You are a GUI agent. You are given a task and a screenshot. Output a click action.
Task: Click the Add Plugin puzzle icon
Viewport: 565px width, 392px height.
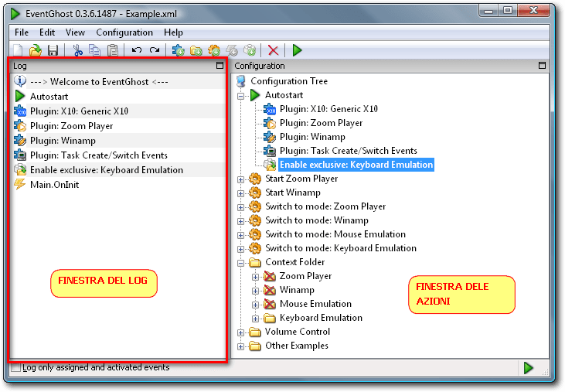pos(178,50)
